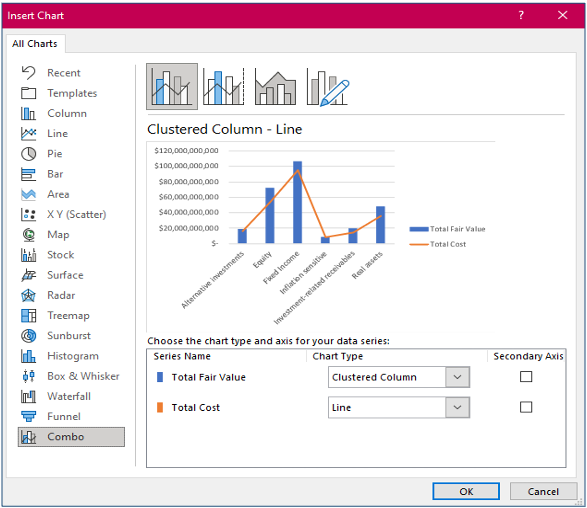Viewport: 587px width, 508px height.
Task: Enable Secondary Axis for Total Cost
Action: pyautogui.click(x=526, y=407)
